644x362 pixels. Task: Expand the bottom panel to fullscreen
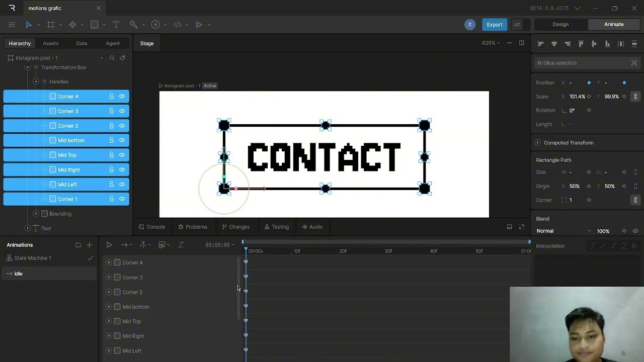coord(522,227)
